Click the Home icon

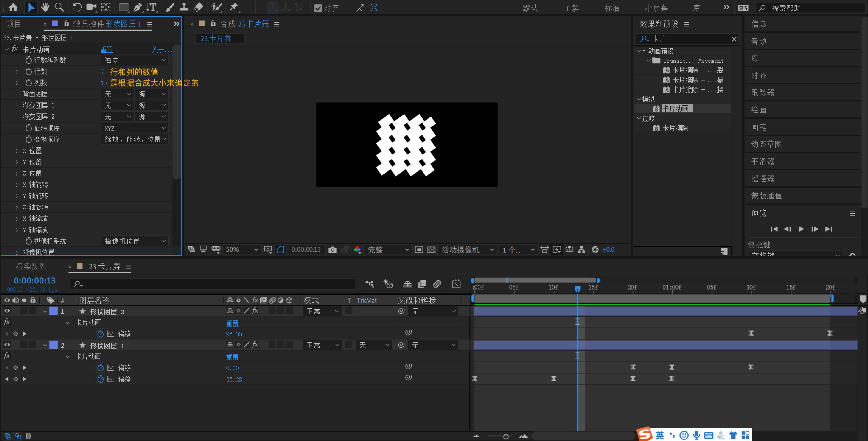(13, 8)
